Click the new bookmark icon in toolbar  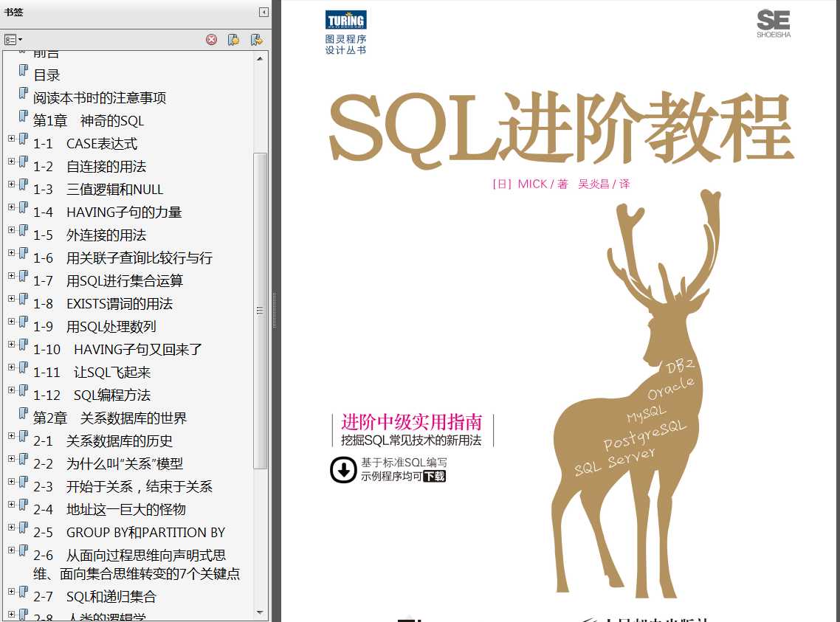[x=233, y=40]
